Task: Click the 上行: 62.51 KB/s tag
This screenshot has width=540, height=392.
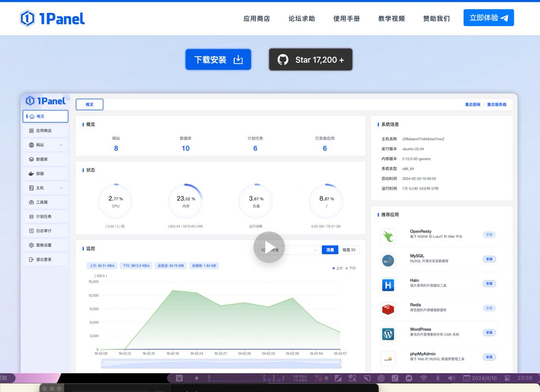Action: [102, 266]
